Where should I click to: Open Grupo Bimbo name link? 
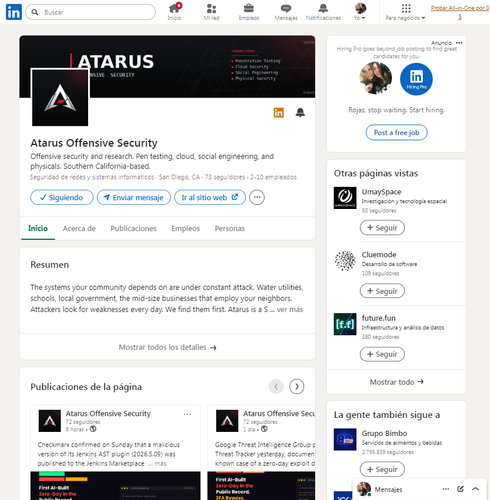pyautogui.click(x=384, y=433)
